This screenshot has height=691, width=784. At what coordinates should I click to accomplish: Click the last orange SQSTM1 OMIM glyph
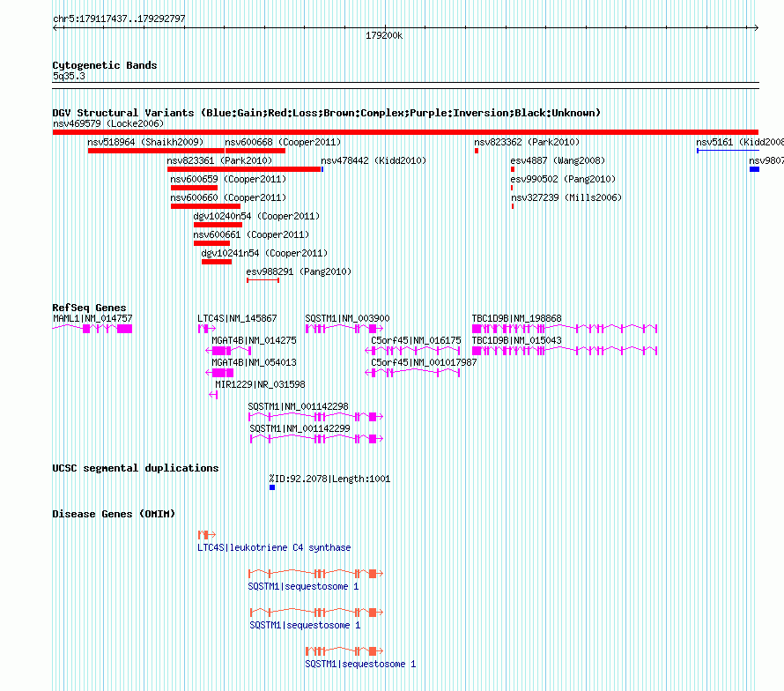344,651
